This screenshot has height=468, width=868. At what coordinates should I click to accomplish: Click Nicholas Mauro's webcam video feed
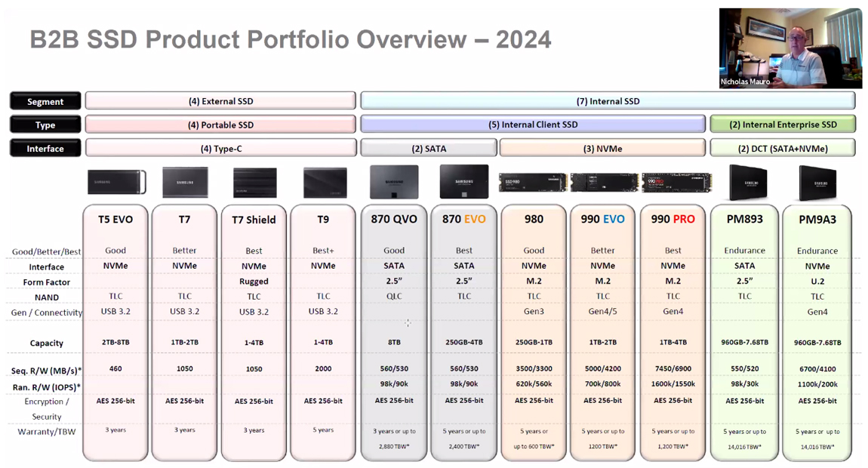[790, 47]
